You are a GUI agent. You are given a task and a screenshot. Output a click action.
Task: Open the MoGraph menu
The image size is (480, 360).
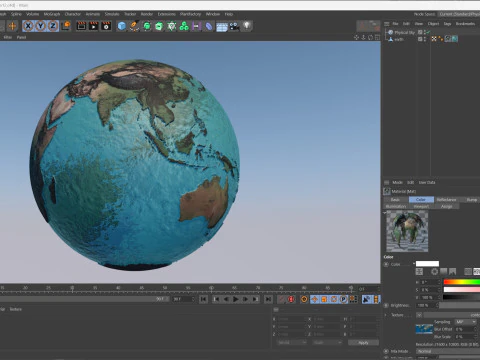52,14
